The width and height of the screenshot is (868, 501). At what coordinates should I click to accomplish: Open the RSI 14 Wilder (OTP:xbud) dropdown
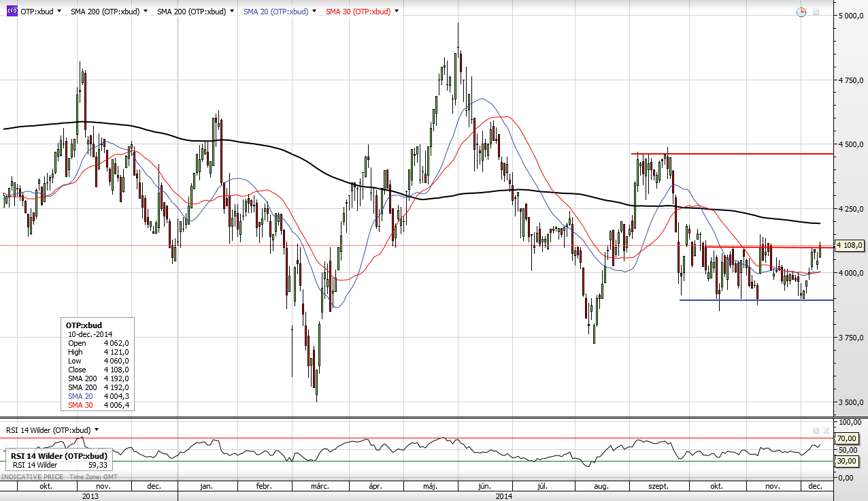click(97, 430)
